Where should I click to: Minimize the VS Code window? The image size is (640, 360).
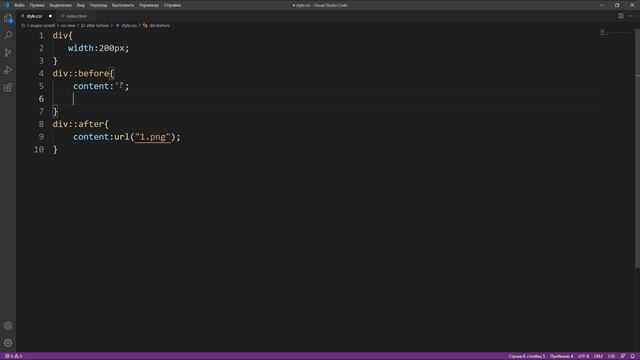(602, 5)
